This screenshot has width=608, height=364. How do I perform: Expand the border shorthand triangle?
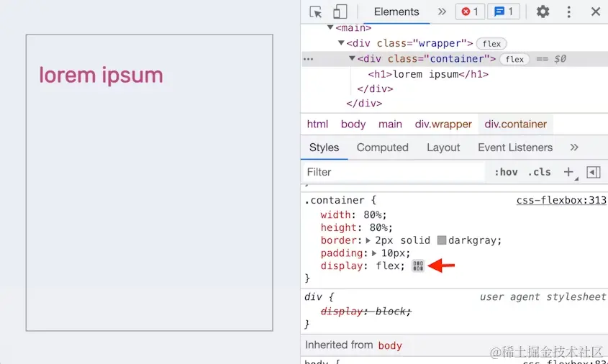(368, 240)
